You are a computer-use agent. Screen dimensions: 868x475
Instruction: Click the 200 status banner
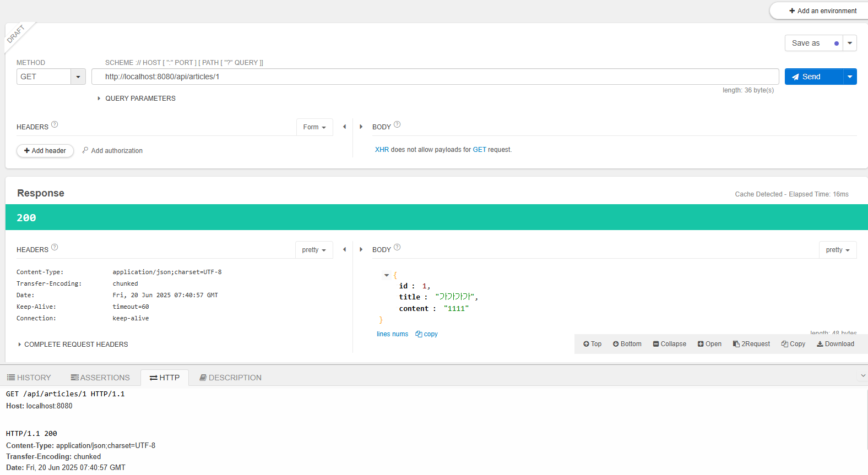click(437, 217)
